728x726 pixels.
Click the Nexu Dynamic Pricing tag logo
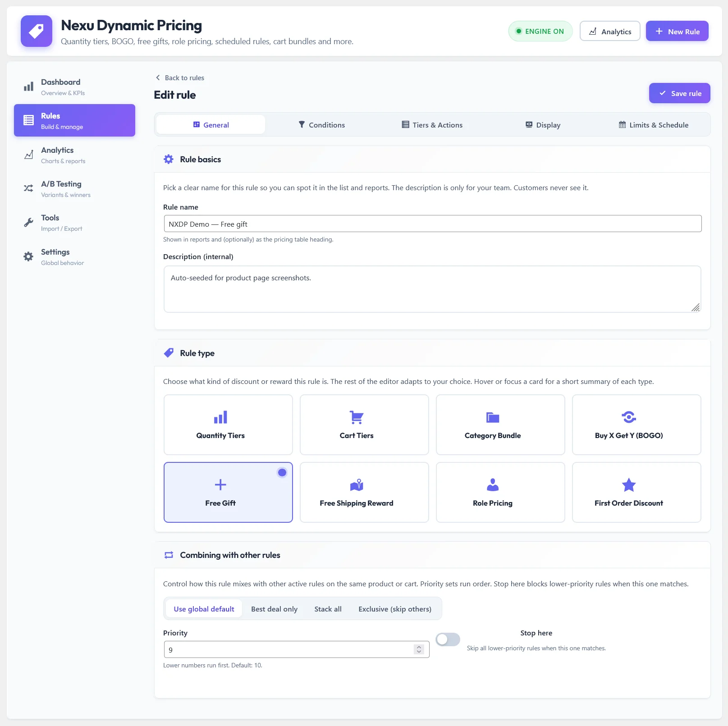(37, 31)
